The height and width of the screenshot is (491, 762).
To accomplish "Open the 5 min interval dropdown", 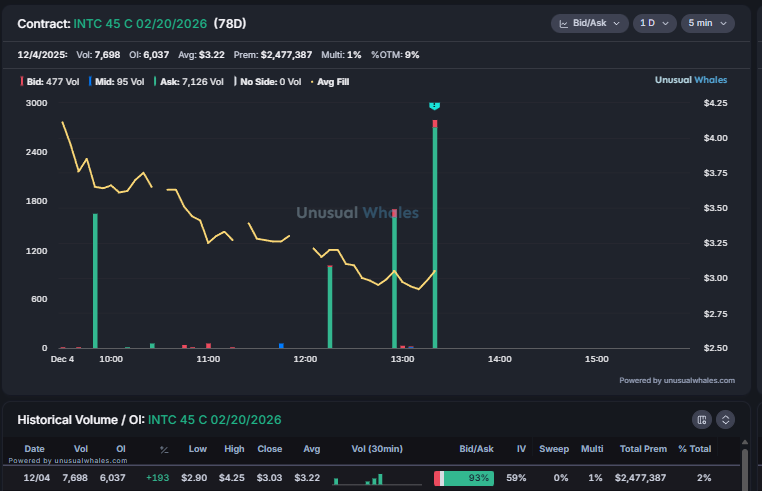I will (708, 23).
